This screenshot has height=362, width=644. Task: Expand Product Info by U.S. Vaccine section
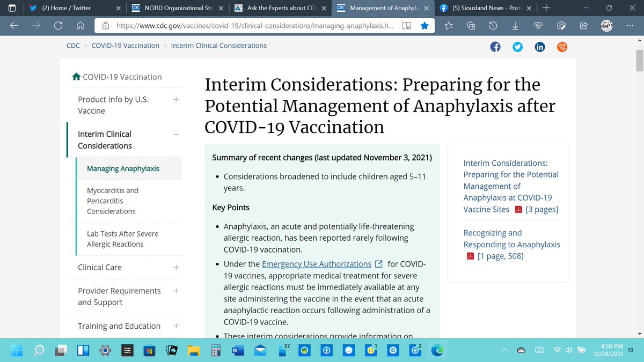pyautogui.click(x=177, y=99)
